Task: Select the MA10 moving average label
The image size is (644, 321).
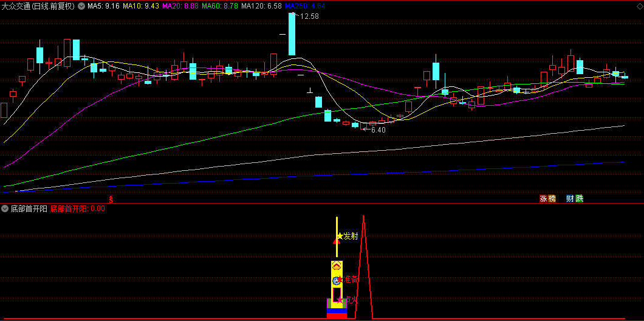Action: (140, 6)
